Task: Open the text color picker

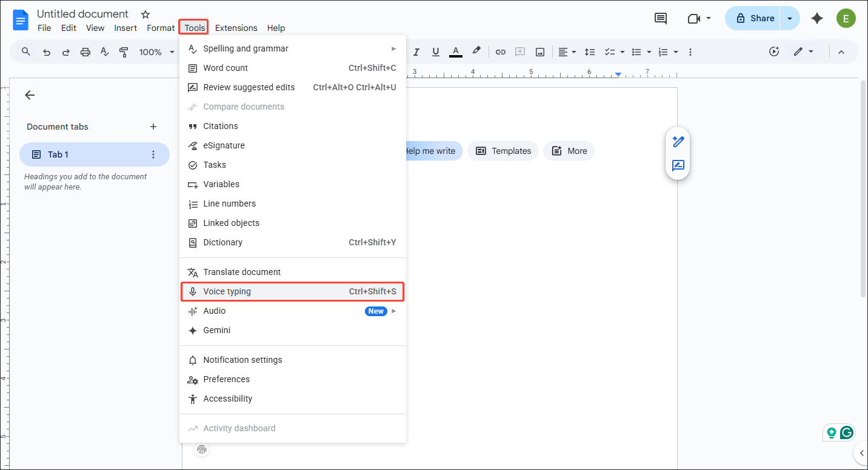Action: (455, 51)
